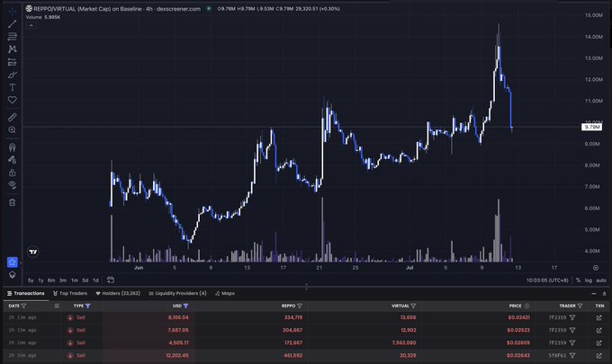Open the TYPE column filter
This screenshot has height=364, width=612.
[88, 306]
